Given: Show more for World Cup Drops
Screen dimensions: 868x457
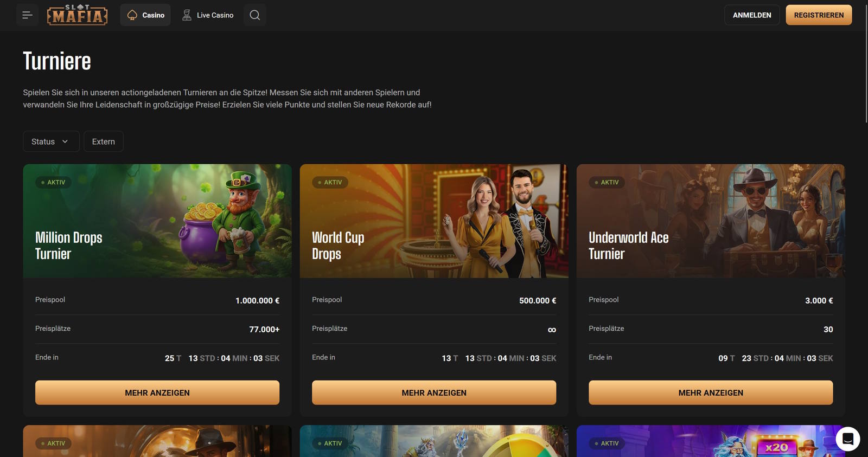Looking at the screenshot, I should (434, 392).
